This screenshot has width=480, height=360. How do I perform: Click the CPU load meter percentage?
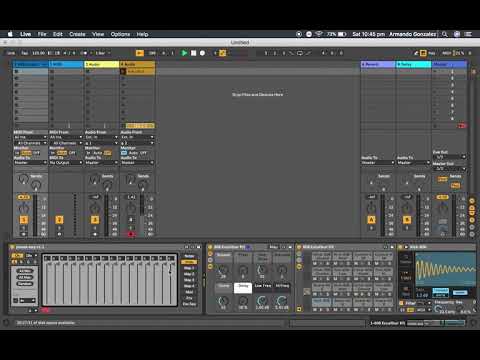tap(459, 53)
